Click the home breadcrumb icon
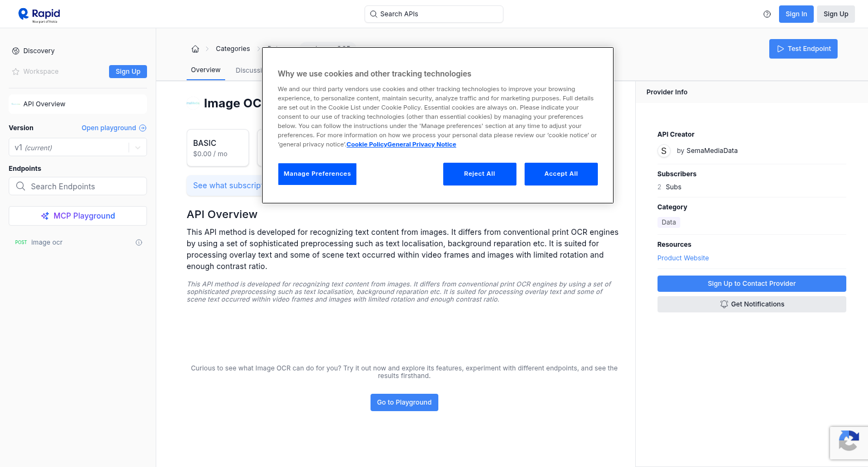The height and width of the screenshot is (467, 868). 195,49
